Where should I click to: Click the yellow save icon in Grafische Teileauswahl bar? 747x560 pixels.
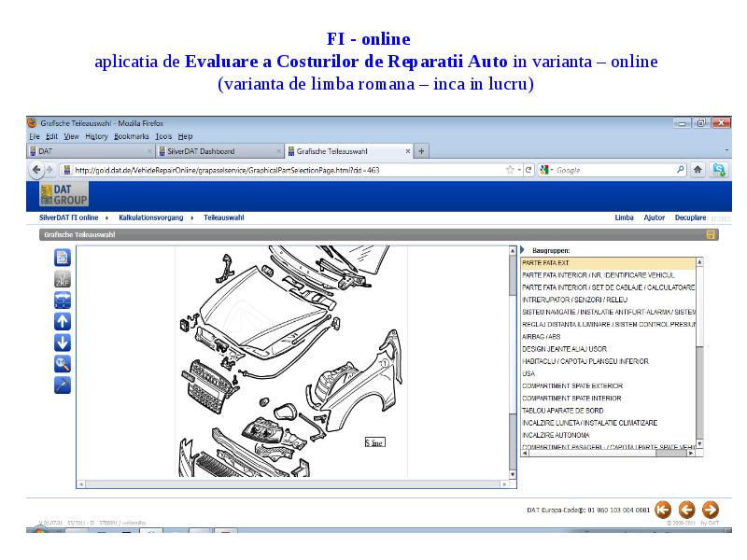[x=711, y=234]
